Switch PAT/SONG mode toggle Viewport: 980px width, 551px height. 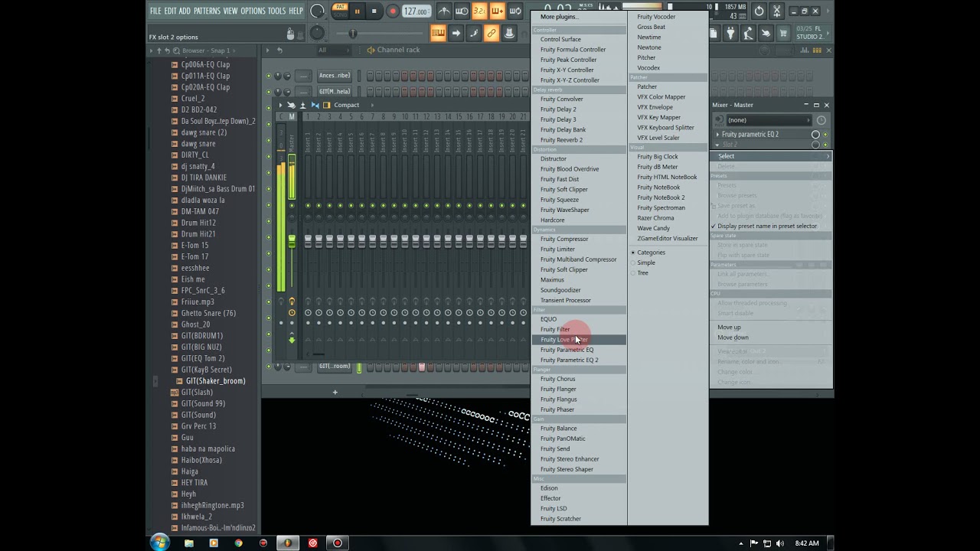tap(340, 11)
